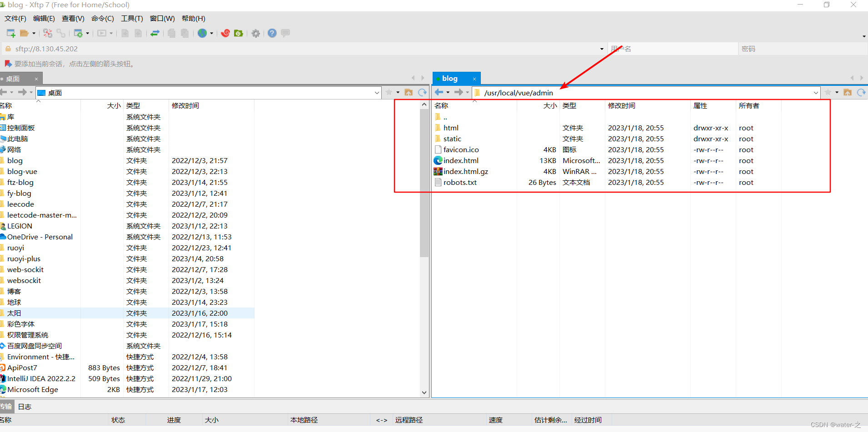Open the 工具(T) menu
This screenshot has width=868, height=432.
[132, 19]
